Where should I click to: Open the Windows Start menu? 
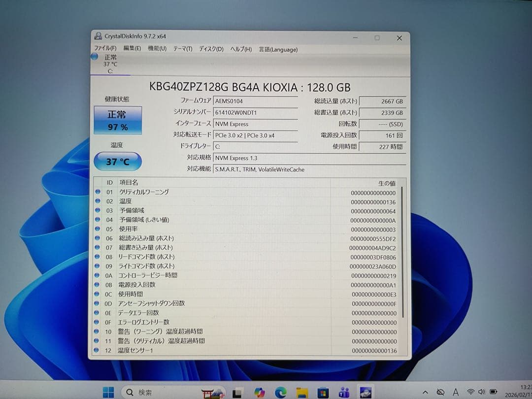pos(108,392)
